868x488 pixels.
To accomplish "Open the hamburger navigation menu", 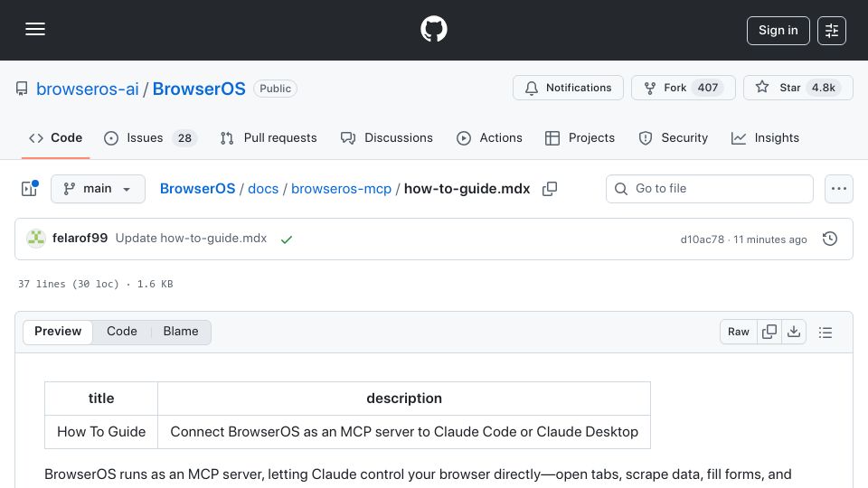I will click(35, 29).
